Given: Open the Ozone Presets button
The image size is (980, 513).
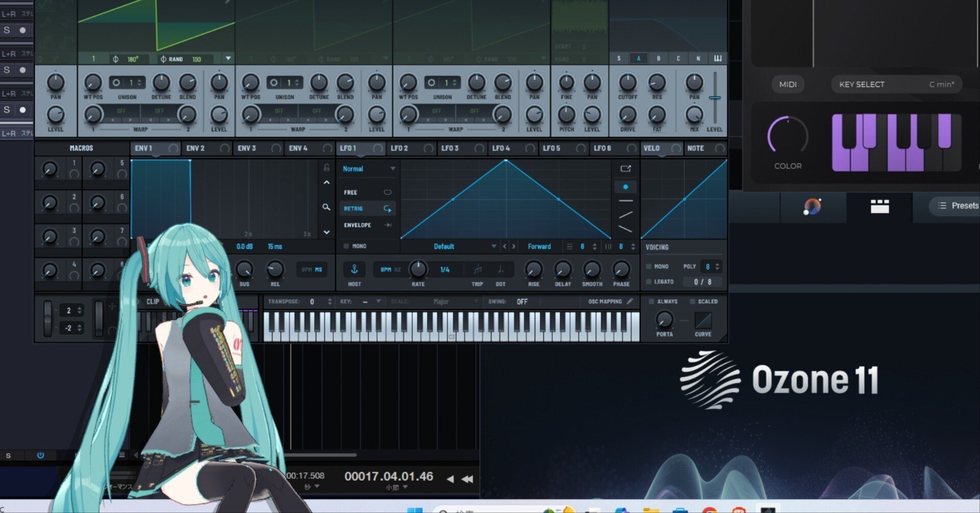Looking at the screenshot, I should 957,205.
